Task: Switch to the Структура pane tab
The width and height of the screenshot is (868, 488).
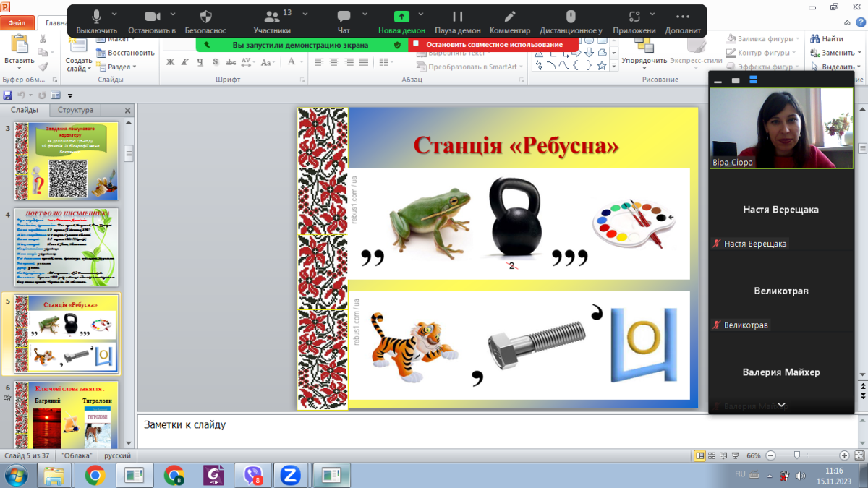Action: (75, 110)
